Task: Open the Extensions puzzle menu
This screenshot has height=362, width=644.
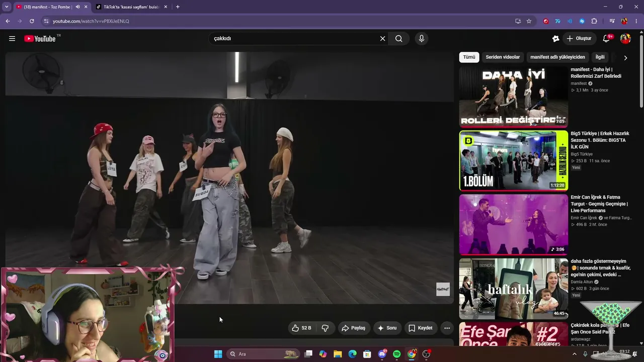Action: point(594,21)
